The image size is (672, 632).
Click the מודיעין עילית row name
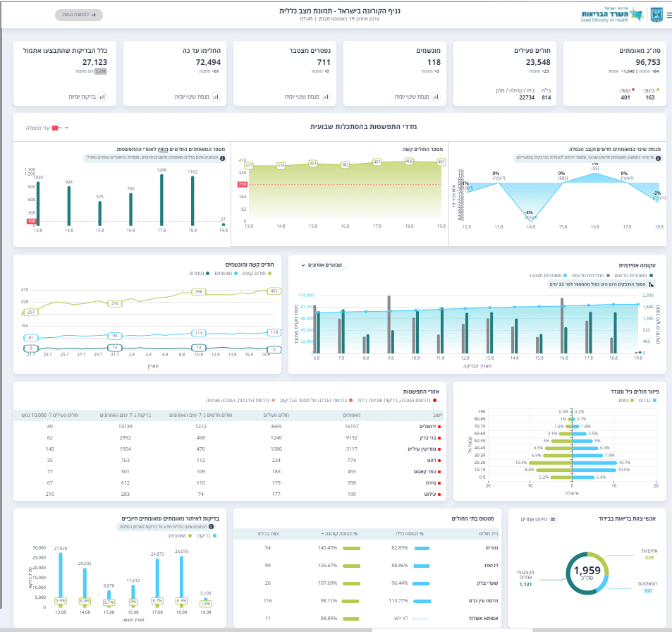click(x=422, y=449)
